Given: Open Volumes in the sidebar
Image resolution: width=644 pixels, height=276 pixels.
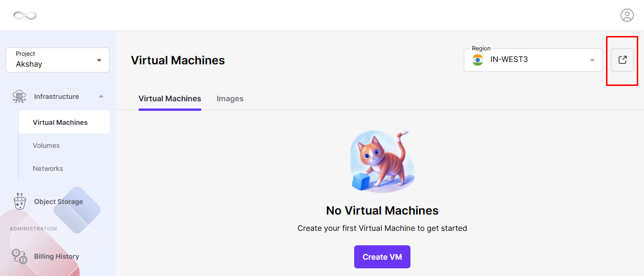Looking at the screenshot, I should (x=46, y=145).
